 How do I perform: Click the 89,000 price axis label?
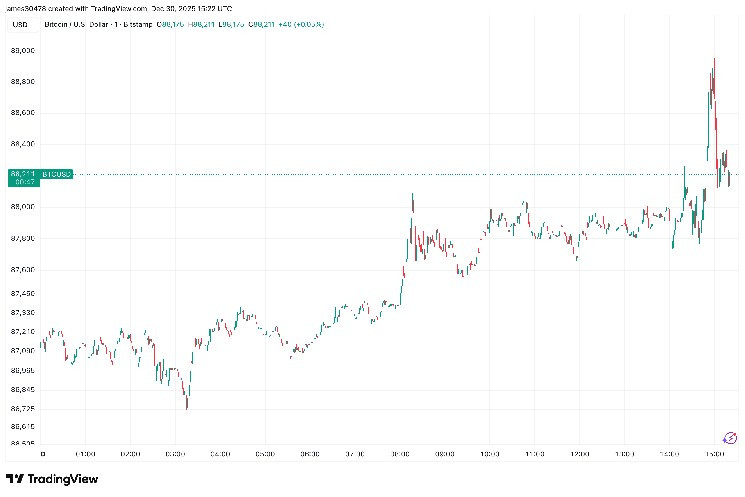coord(22,49)
